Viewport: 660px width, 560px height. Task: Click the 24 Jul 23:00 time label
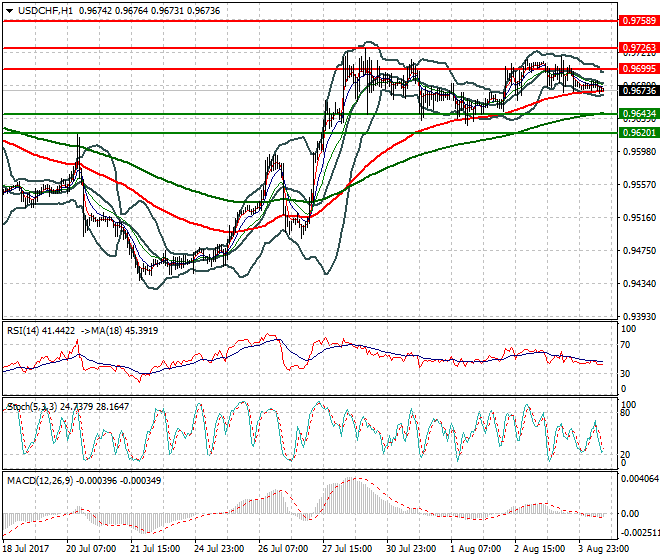tap(219, 549)
